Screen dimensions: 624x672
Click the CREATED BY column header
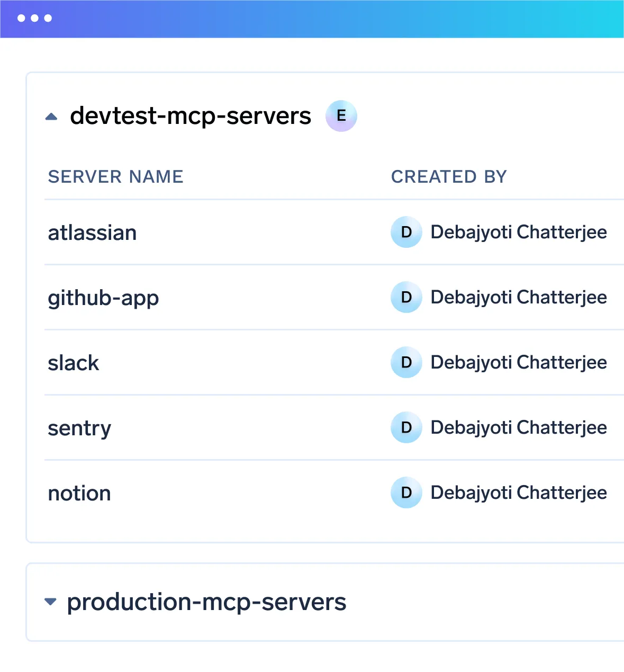click(449, 176)
